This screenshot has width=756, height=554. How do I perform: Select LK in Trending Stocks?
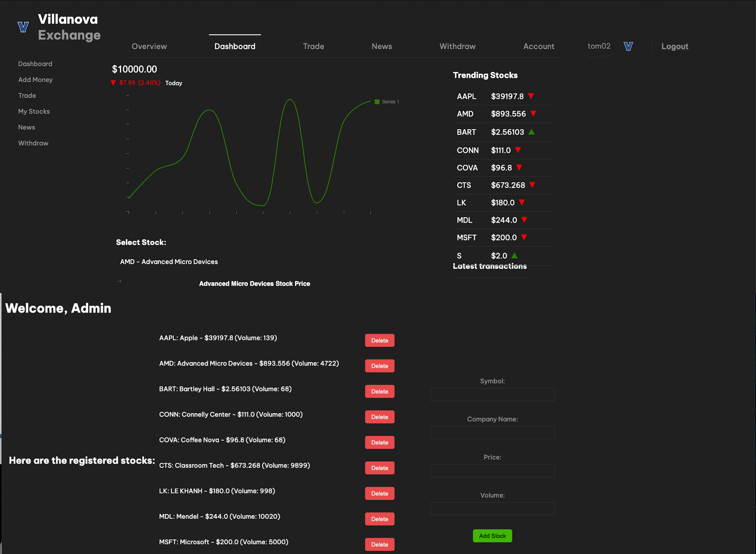[x=461, y=202]
